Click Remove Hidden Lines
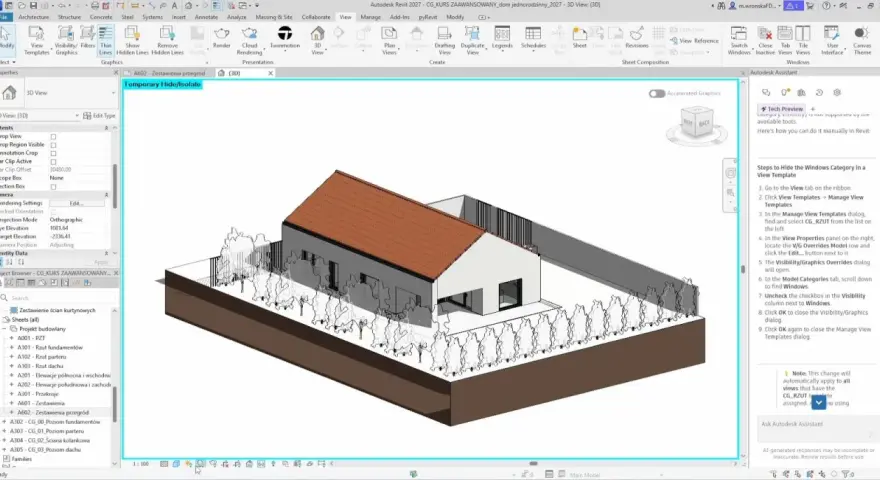This screenshot has width=880, height=480. (x=167, y=40)
